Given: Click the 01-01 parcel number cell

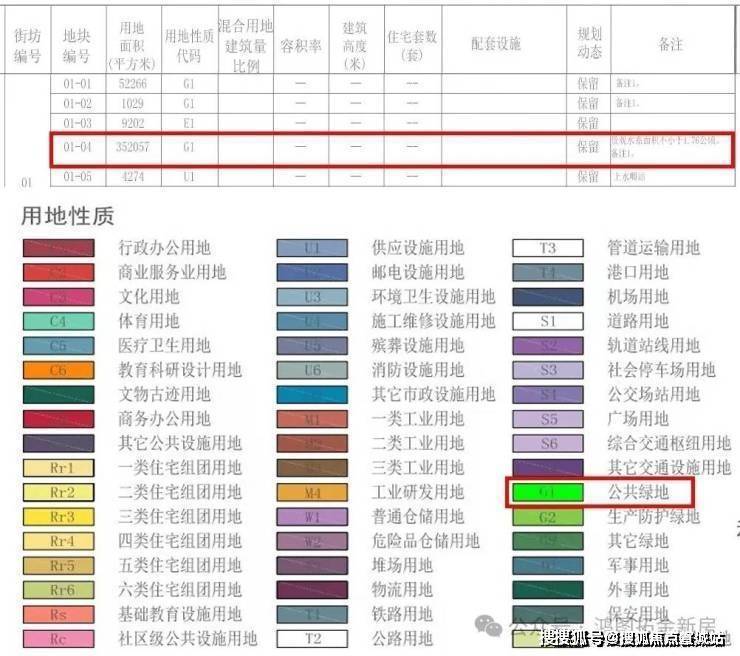Looking at the screenshot, I should (77, 84).
